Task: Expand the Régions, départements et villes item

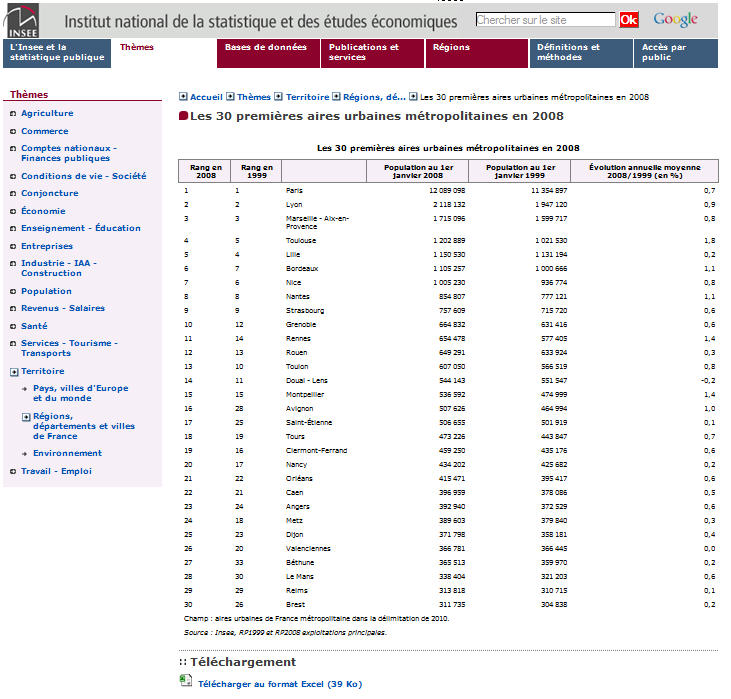Action: click(x=25, y=416)
